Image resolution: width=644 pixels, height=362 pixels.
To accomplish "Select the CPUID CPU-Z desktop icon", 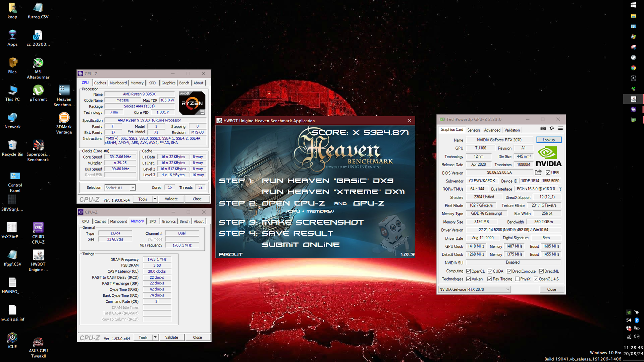I will pos(38,233).
